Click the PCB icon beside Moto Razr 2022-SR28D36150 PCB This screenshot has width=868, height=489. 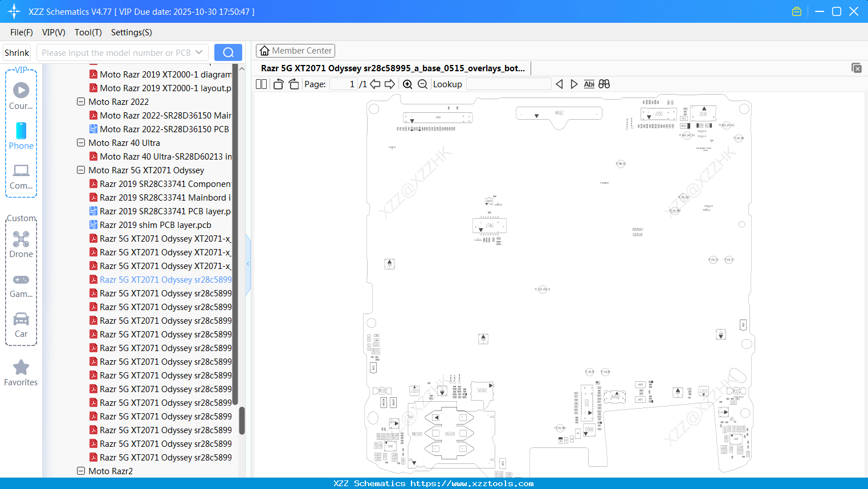click(x=93, y=129)
